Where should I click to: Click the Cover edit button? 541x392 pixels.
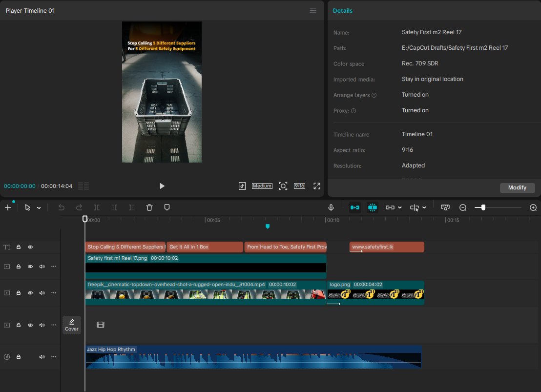[x=72, y=325]
